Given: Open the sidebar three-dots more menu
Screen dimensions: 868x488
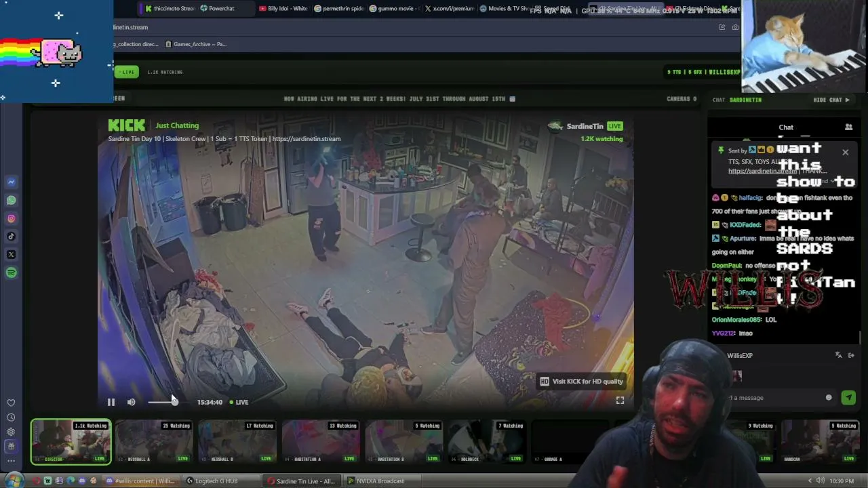Looking at the screenshot, I should click(11, 461).
